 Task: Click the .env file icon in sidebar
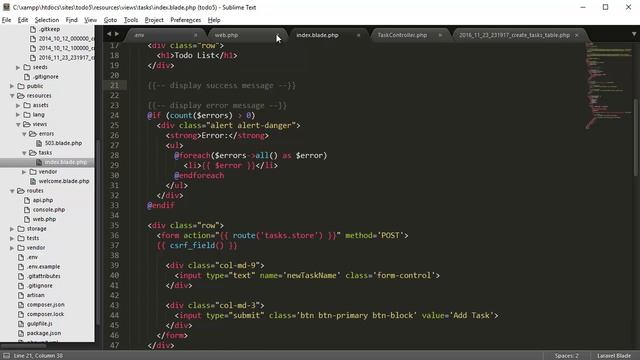(21, 257)
